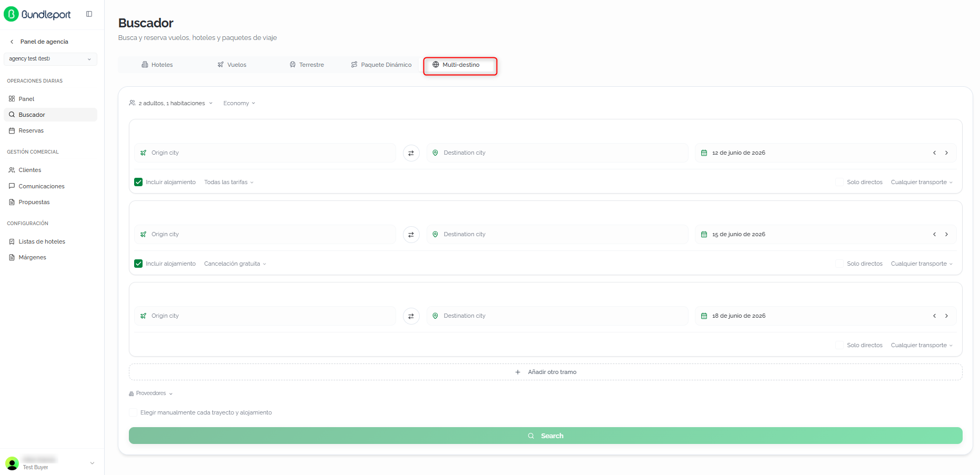This screenshot has width=980, height=475.
Task: Open Listas de hoteles
Action: [50, 241]
